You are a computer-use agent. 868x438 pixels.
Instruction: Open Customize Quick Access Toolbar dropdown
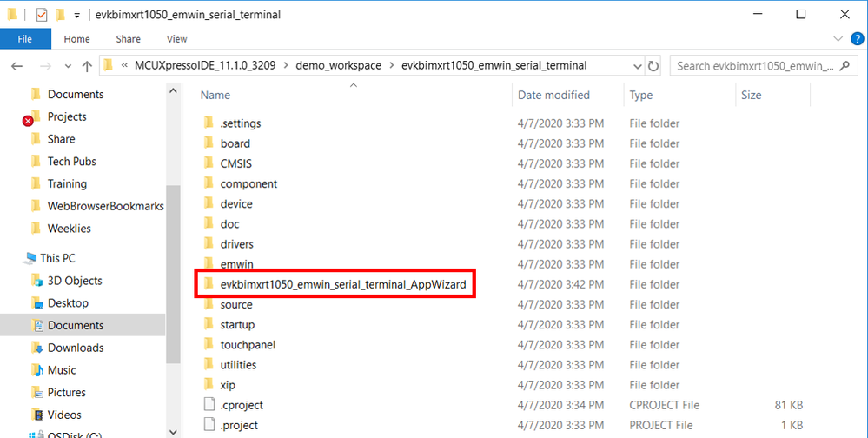(x=77, y=15)
